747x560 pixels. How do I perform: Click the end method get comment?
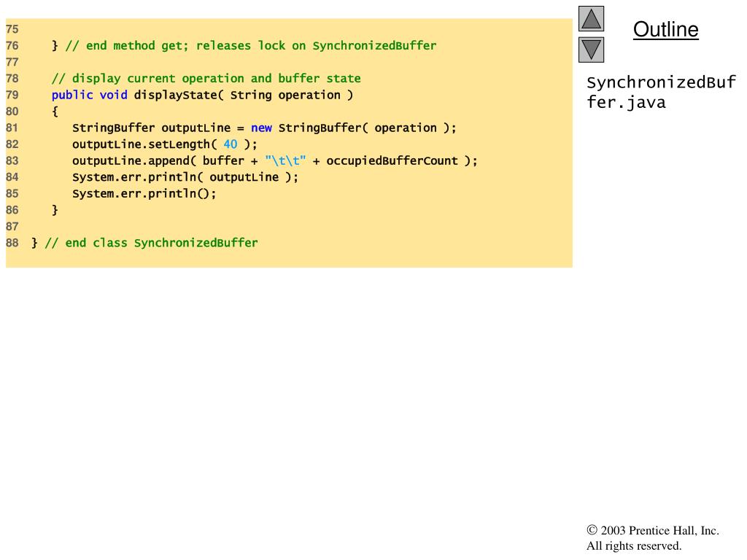tap(251, 46)
